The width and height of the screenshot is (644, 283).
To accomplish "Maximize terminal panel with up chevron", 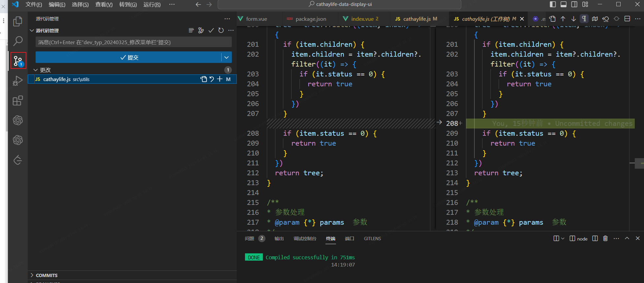I will click(627, 238).
